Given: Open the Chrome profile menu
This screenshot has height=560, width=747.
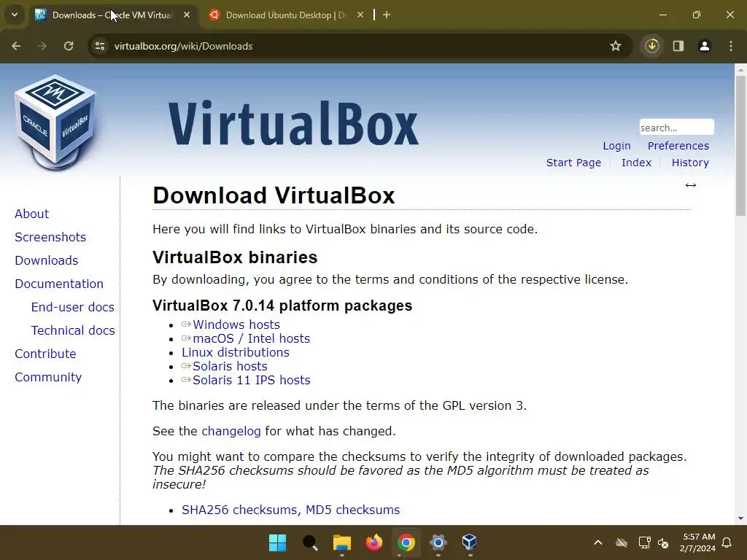Looking at the screenshot, I should coord(705,46).
